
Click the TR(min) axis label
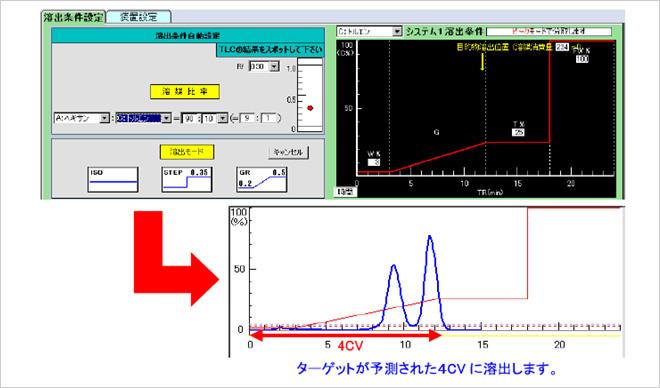[x=490, y=192]
